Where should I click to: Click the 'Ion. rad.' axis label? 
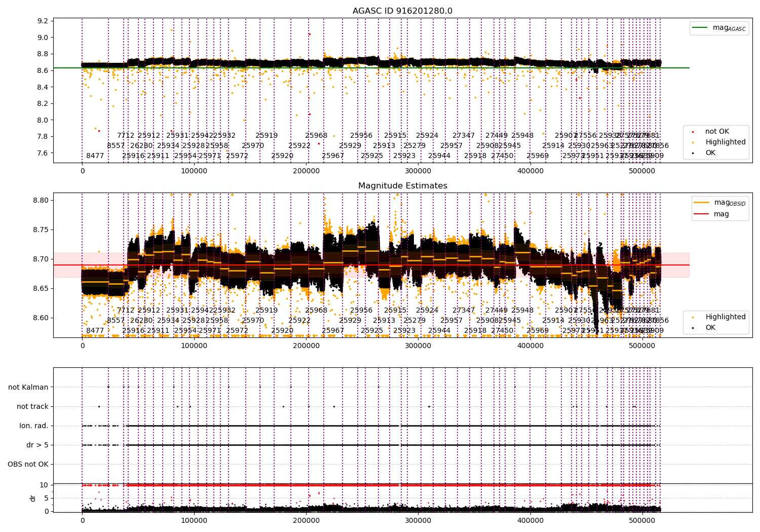tap(34, 426)
